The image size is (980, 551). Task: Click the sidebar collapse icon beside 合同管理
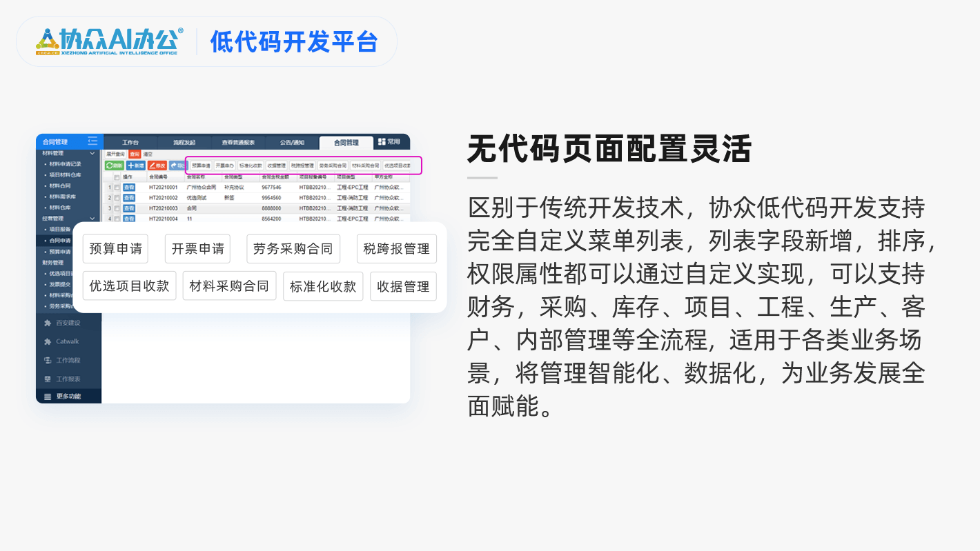pyautogui.click(x=92, y=141)
